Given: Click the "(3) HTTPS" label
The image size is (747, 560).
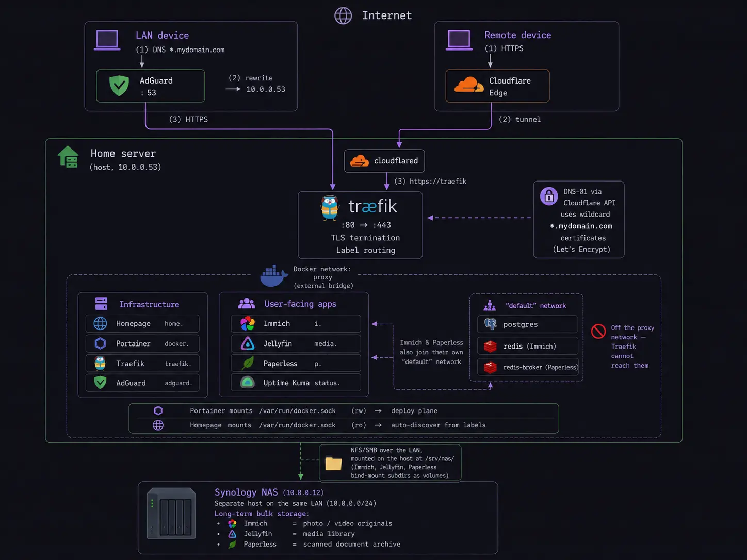Looking at the screenshot, I should [188, 119].
